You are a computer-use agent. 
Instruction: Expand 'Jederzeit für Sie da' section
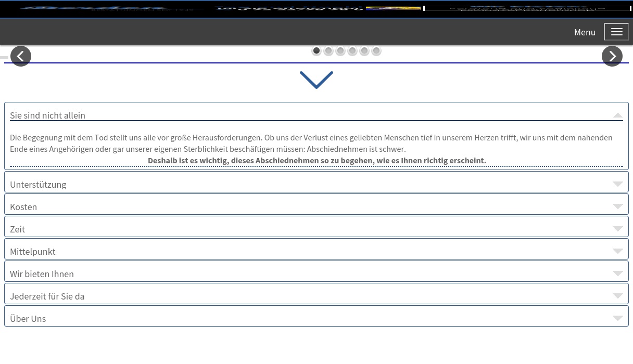(47, 296)
